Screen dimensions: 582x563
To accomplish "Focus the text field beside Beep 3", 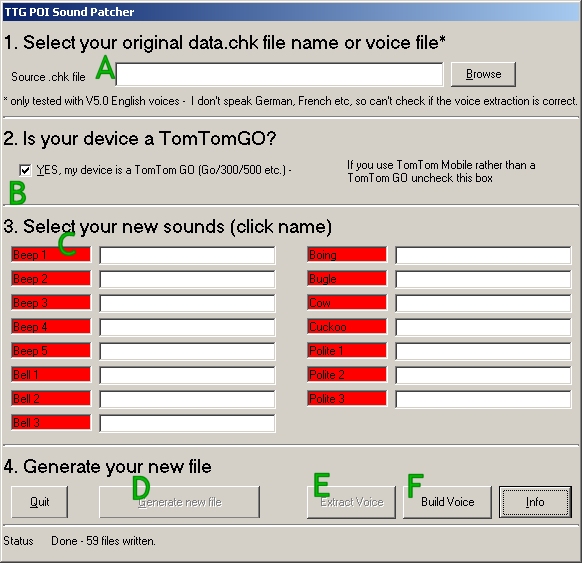I will [187, 303].
